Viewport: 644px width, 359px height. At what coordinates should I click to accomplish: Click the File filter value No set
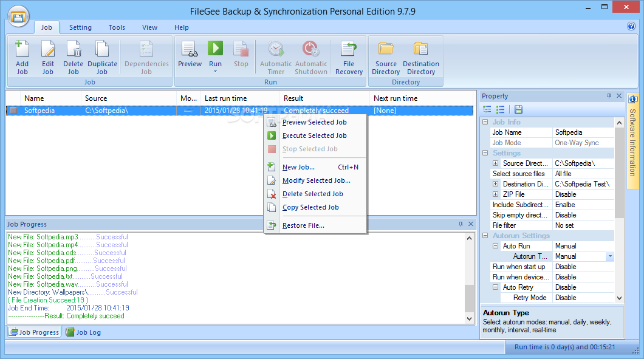[x=583, y=225]
